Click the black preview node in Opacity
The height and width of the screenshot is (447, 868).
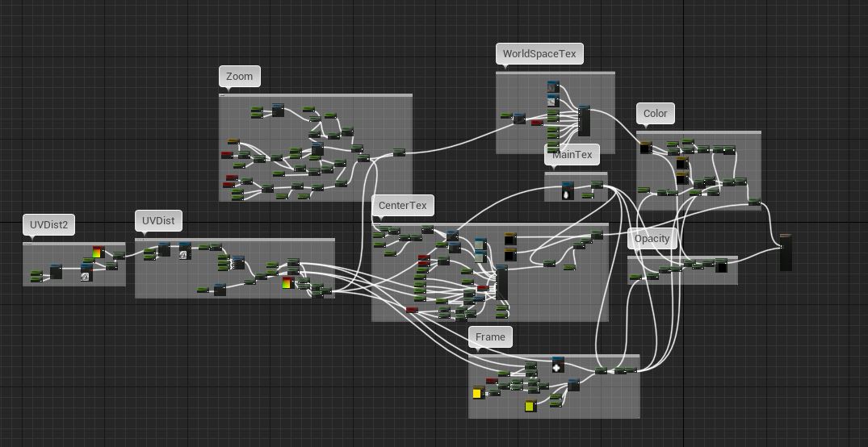click(721, 265)
